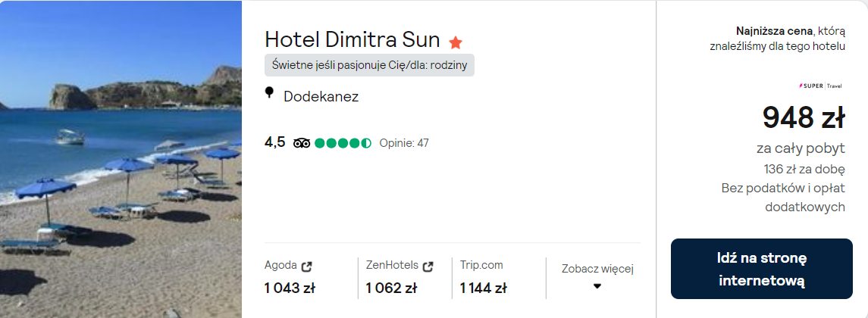Click the red star beside the hotel name
This screenshot has height=318, width=868.
[456, 42]
